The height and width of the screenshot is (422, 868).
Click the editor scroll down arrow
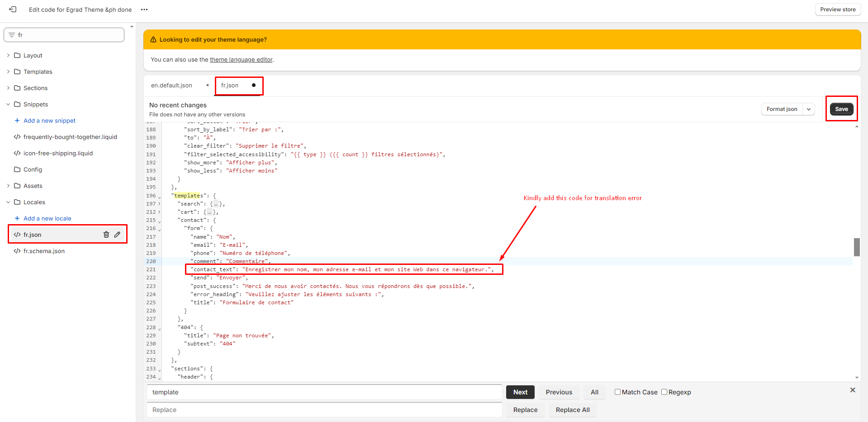click(857, 378)
